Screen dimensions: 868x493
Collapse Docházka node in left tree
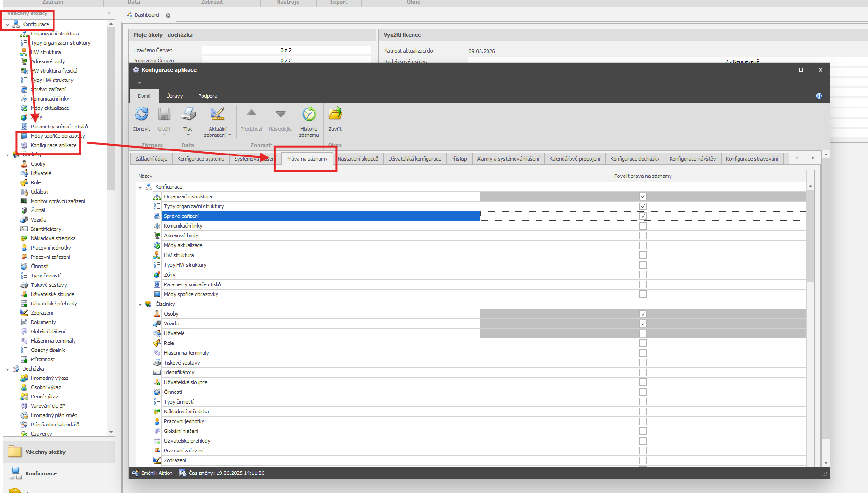(7, 369)
